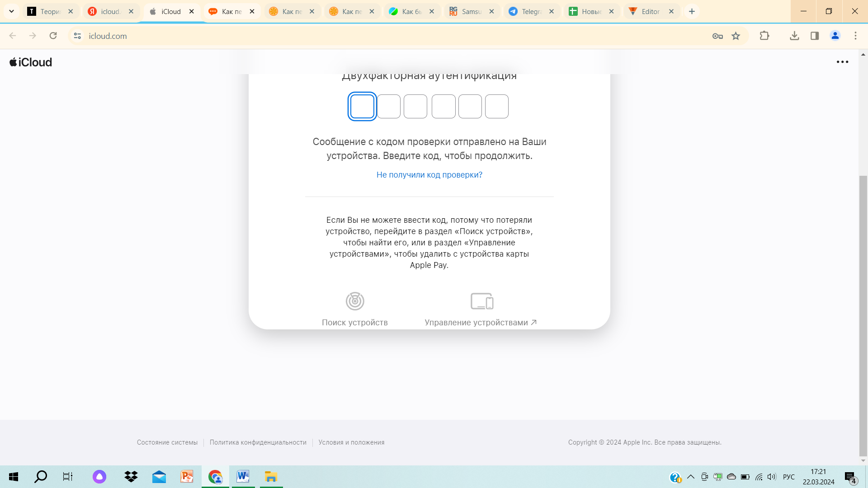The height and width of the screenshot is (488, 868).
Task: Open Chrome profile avatar
Action: point(835,36)
